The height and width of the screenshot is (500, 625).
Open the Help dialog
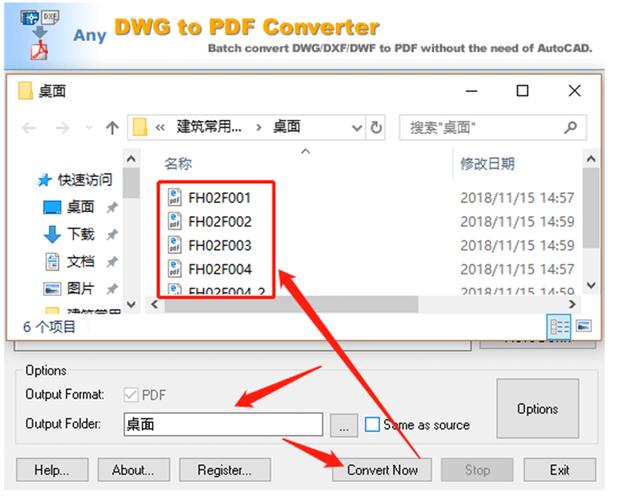coord(52,470)
